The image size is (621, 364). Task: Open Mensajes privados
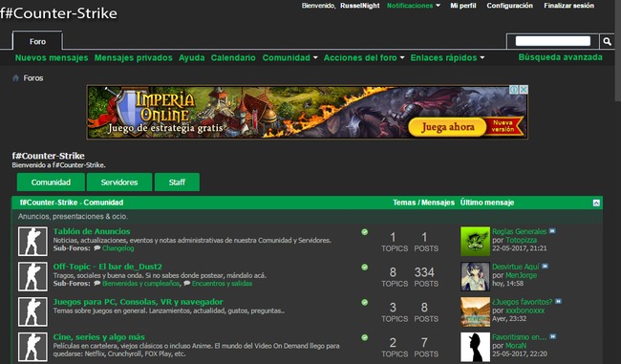click(133, 57)
